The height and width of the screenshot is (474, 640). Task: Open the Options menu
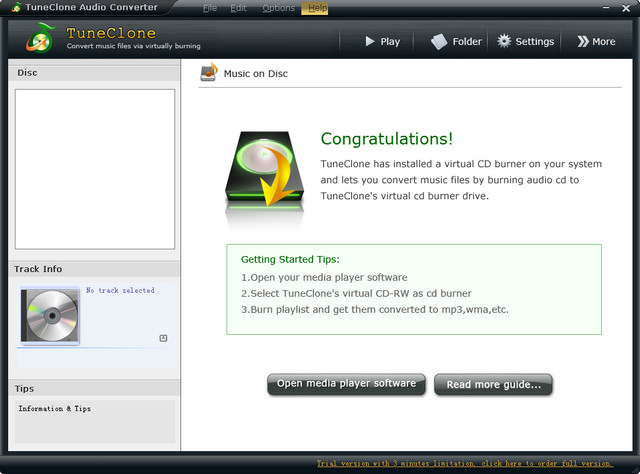(x=278, y=8)
